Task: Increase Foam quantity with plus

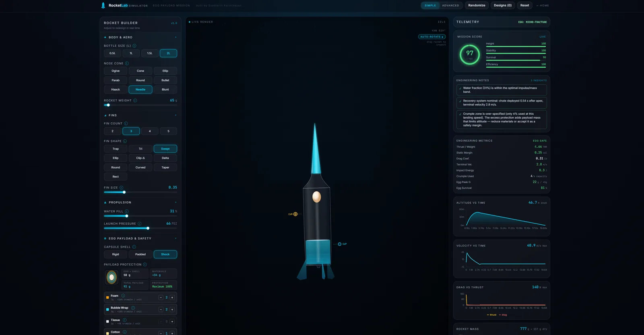Action: 172,298
